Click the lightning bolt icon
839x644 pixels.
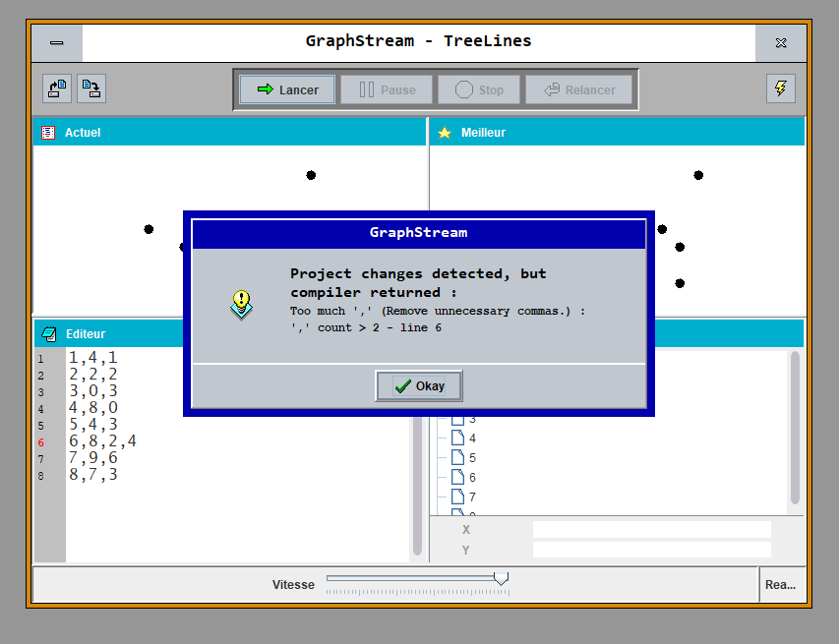(x=780, y=88)
